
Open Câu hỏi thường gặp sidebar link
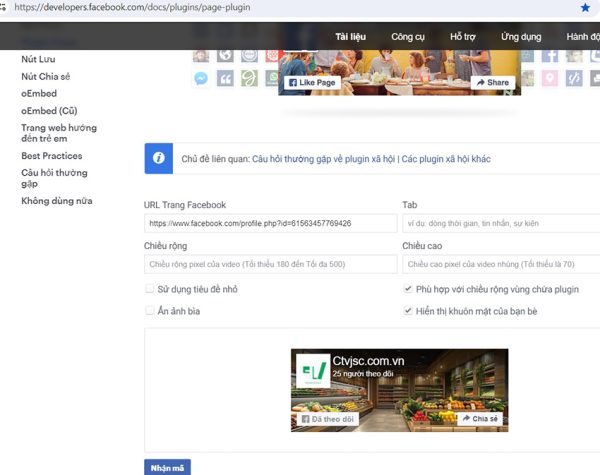coord(54,178)
